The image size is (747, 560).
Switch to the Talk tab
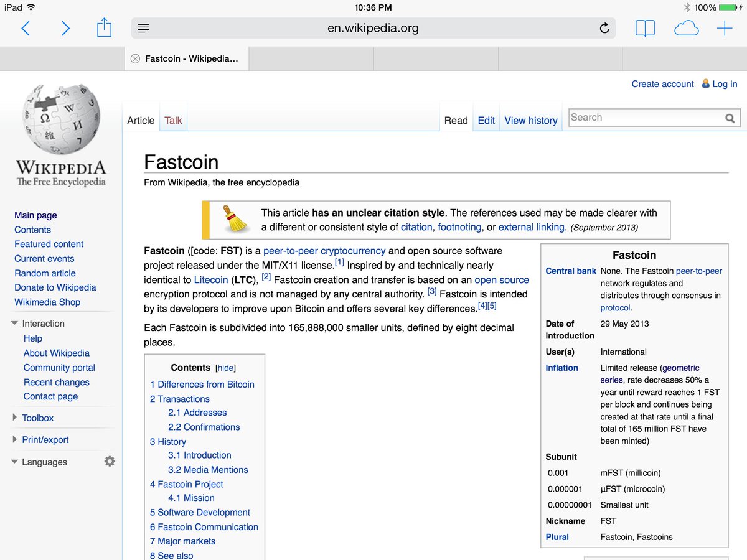click(x=173, y=121)
